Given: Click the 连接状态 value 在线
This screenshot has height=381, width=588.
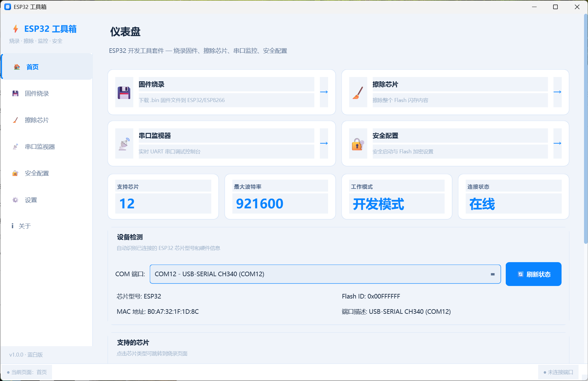Looking at the screenshot, I should (482, 204).
